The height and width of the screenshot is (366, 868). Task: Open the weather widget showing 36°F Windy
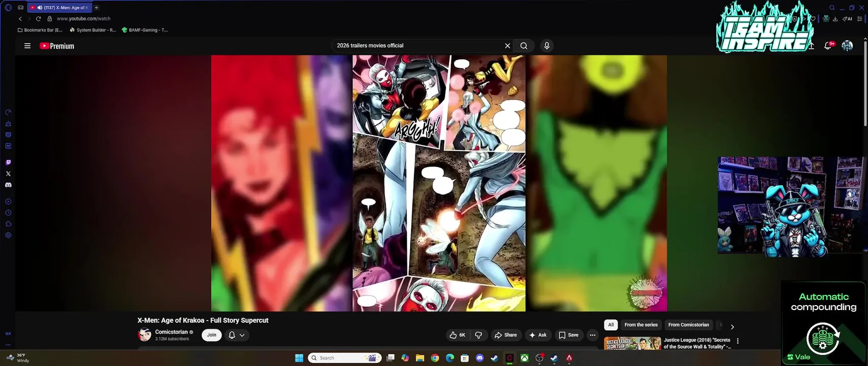[18, 358]
